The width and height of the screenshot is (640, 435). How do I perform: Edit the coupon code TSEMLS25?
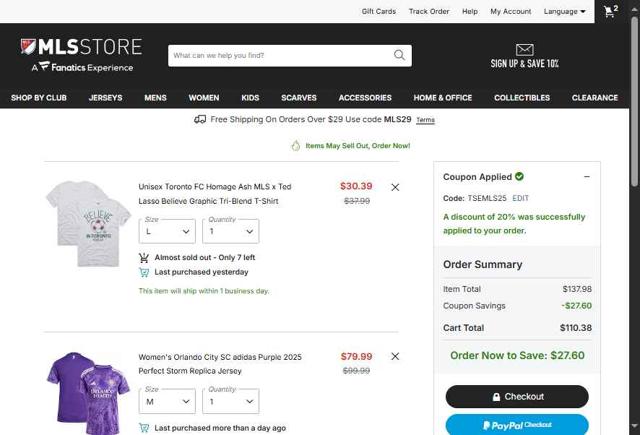point(520,198)
